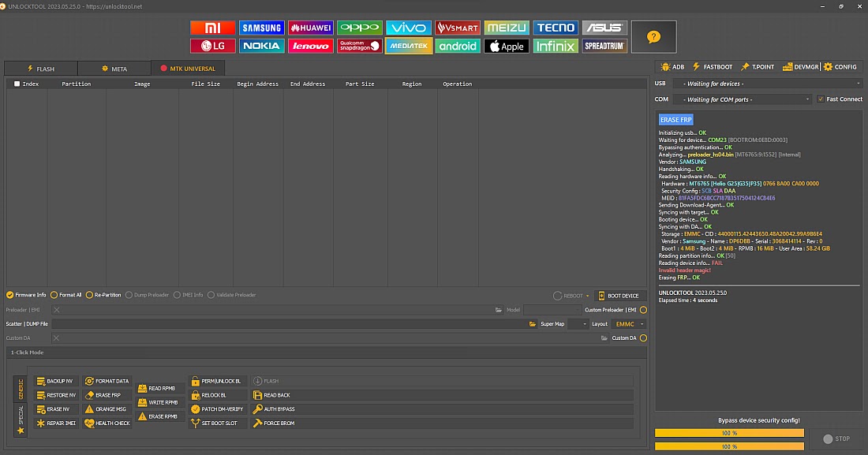Enable the Custom DA toggle
Viewport: 868px width, 455px height.
pos(643,338)
